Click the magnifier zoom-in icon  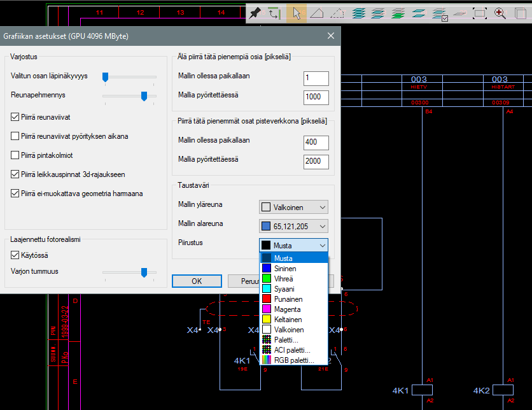tap(500, 13)
